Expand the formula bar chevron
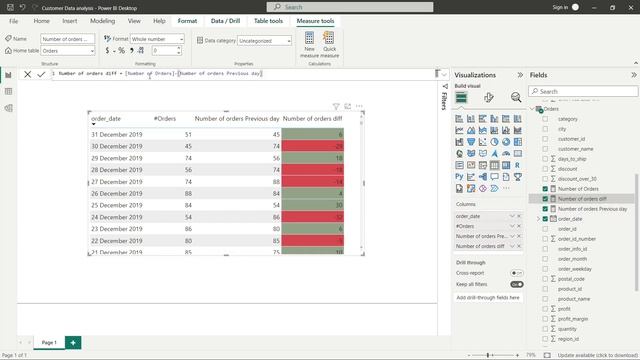The width and height of the screenshot is (640, 360). pyautogui.click(x=444, y=74)
